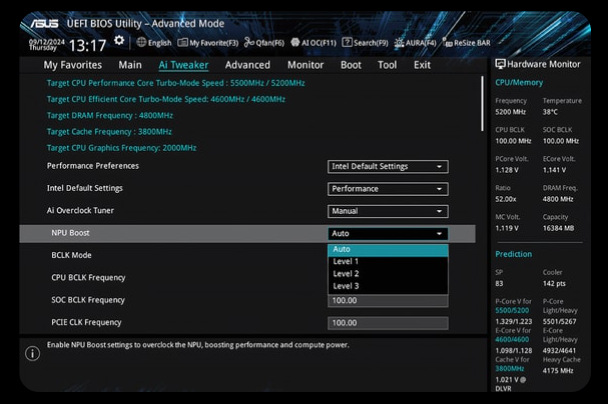Click the ReSize BAR label

pos(472,43)
